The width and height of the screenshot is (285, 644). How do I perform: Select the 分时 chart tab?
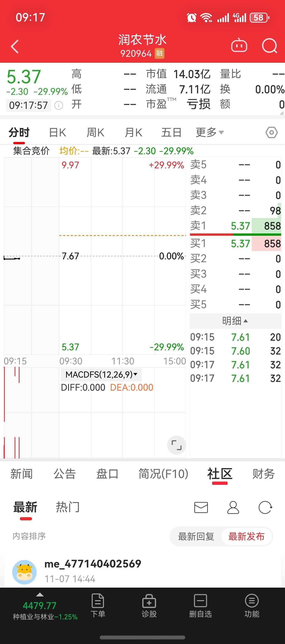click(x=19, y=132)
